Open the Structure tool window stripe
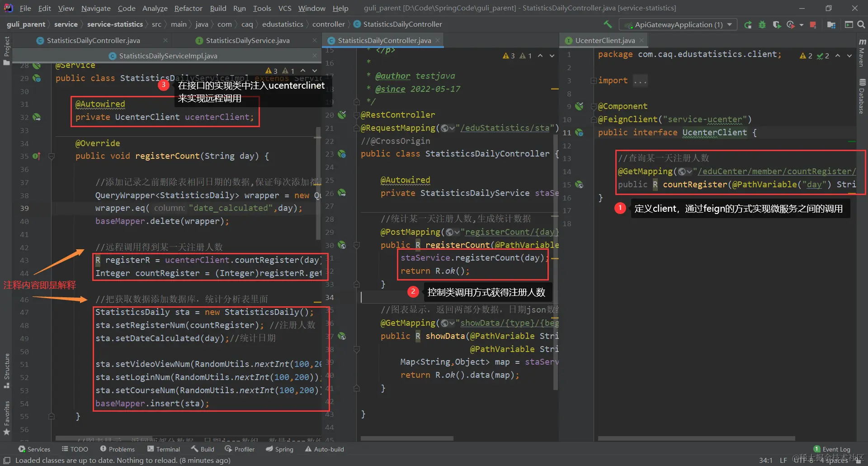The height and width of the screenshot is (466, 868). coord(6,371)
